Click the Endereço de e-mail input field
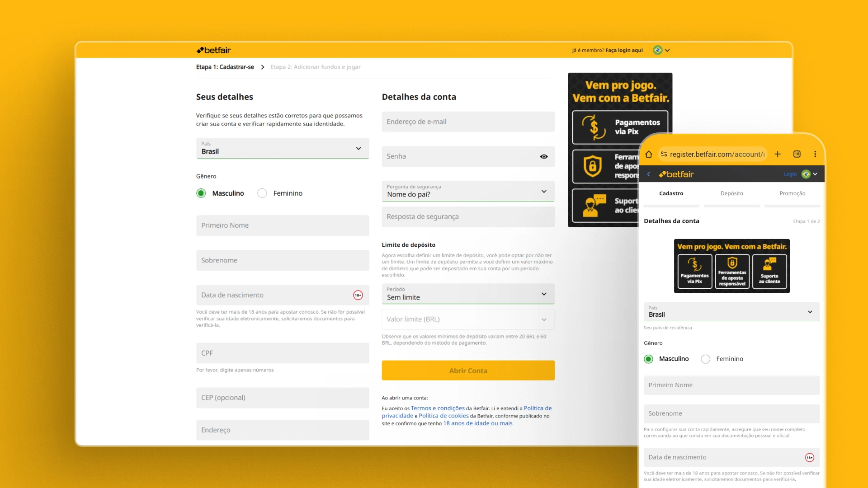 [468, 122]
